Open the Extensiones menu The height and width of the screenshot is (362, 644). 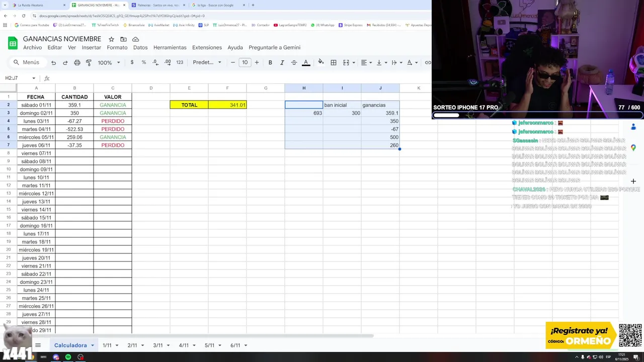[x=207, y=47]
